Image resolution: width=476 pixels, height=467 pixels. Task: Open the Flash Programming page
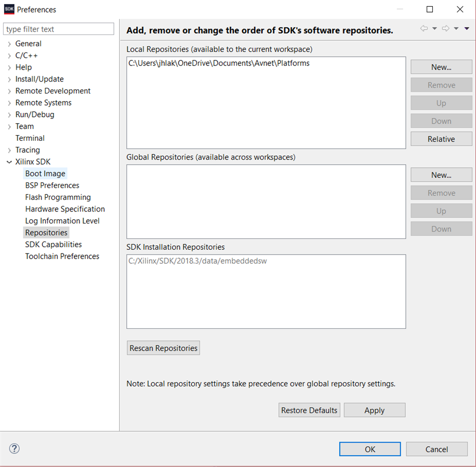coord(58,197)
